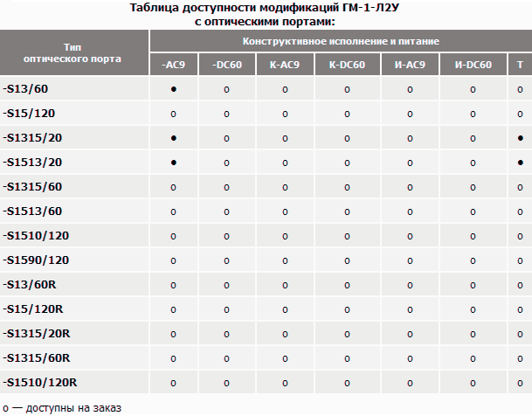
Task: Click filled dot in -S13/60 row under -AC9
Action: pos(174,89)
